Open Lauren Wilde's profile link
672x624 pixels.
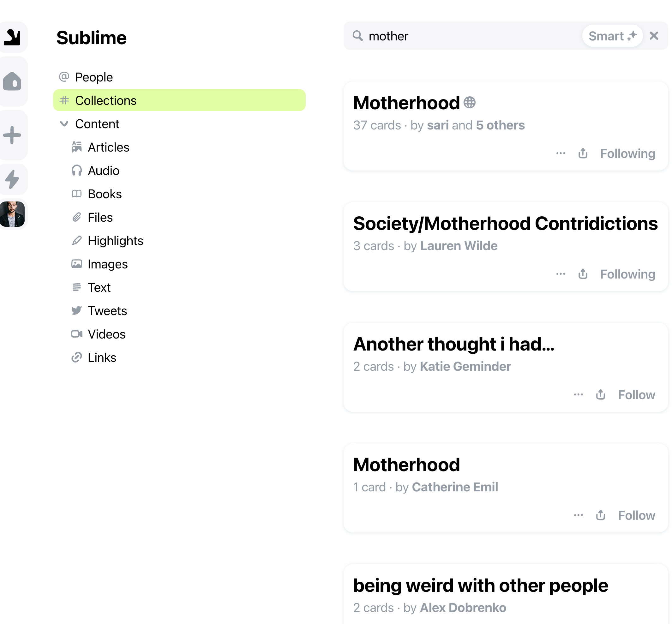(x=458, y=246)
